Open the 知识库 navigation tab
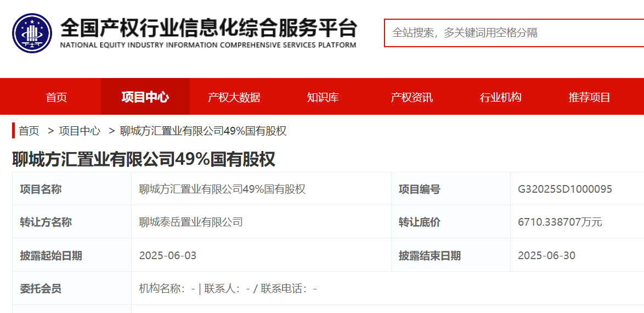The image size is (644, 313). coord(323,97)
